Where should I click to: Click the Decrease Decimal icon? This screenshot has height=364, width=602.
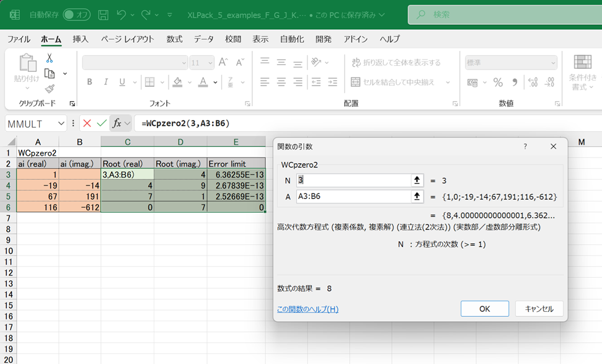coord(549,82)
